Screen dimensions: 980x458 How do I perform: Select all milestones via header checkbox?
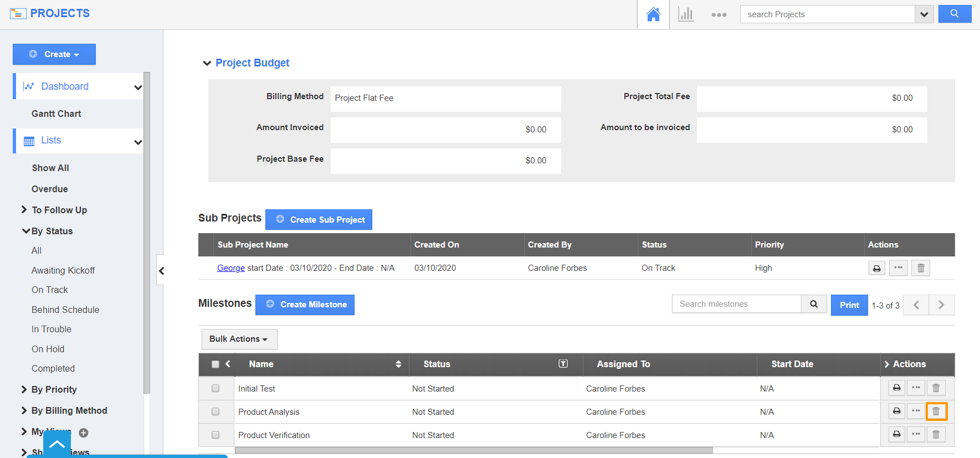point(216,364)
